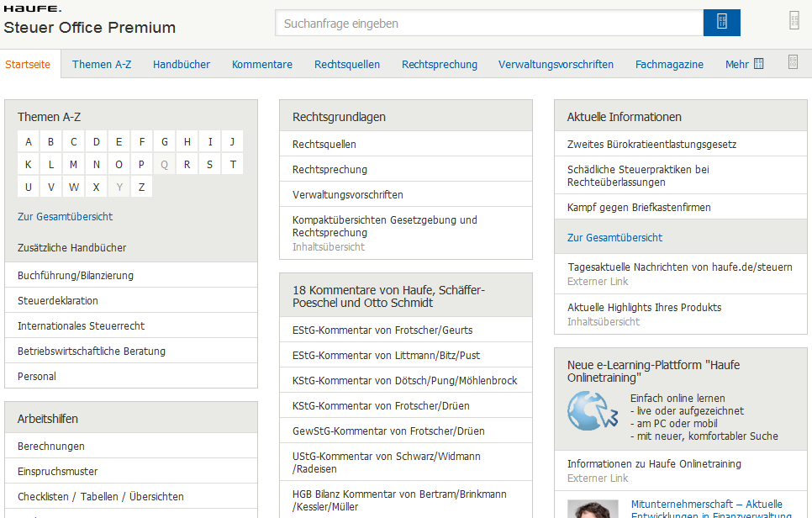The width and height of the screenshot is (812, 518).
Task: Open Checklisten / Tabellen / Übersichten
Action: tap(131, 496)
